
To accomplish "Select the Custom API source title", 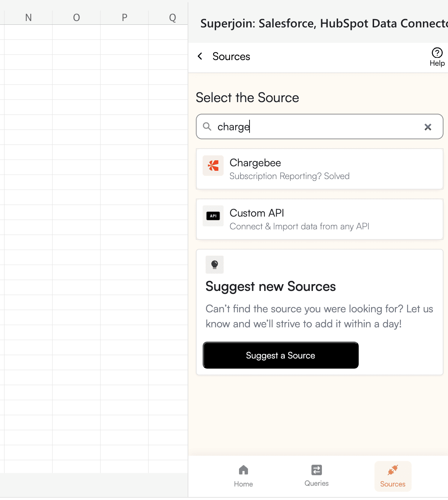I will pos(257,213).
